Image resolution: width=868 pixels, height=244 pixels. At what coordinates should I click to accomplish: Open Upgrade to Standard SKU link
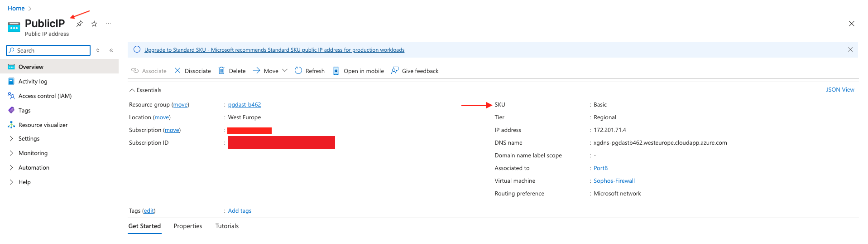click(274, 50)
